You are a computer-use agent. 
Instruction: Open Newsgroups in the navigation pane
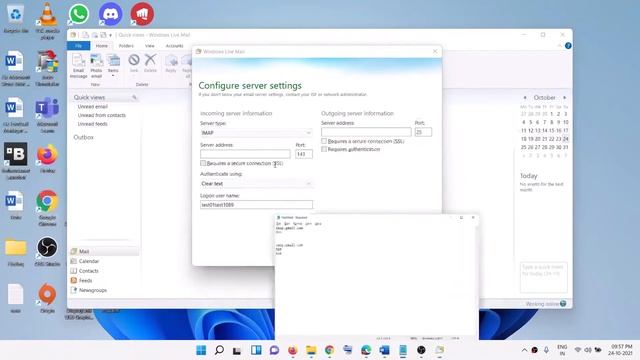93,290
